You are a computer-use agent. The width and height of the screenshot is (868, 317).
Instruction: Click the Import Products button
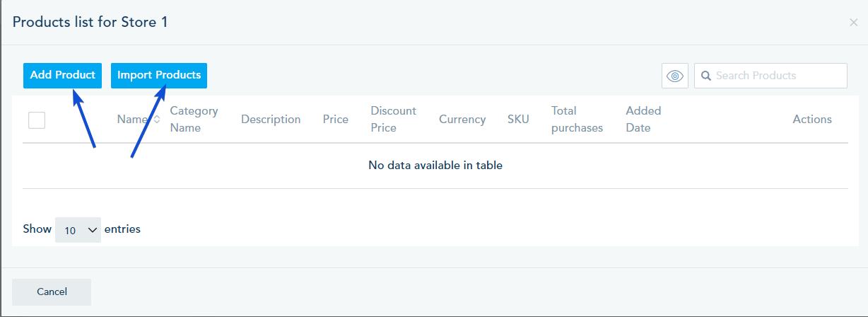(x=159, y=75)
